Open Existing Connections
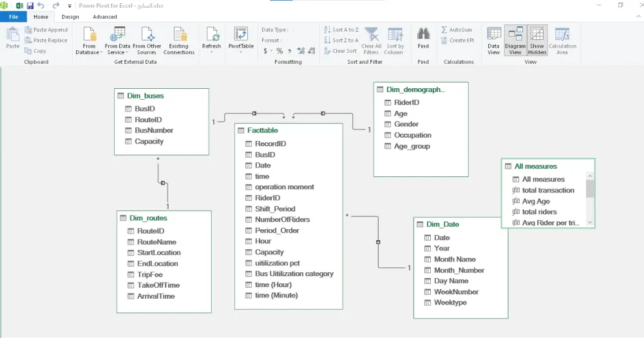 (178, 41)
